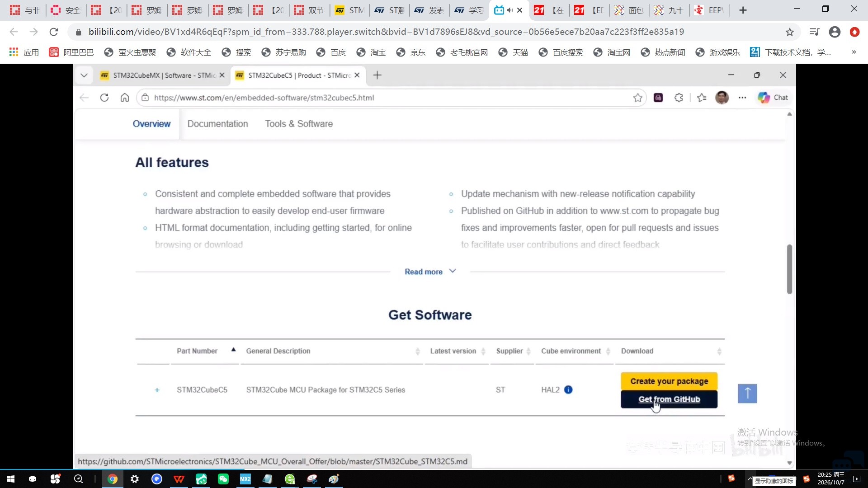
Task: Click Create your package button
Action: click(669, 381)
